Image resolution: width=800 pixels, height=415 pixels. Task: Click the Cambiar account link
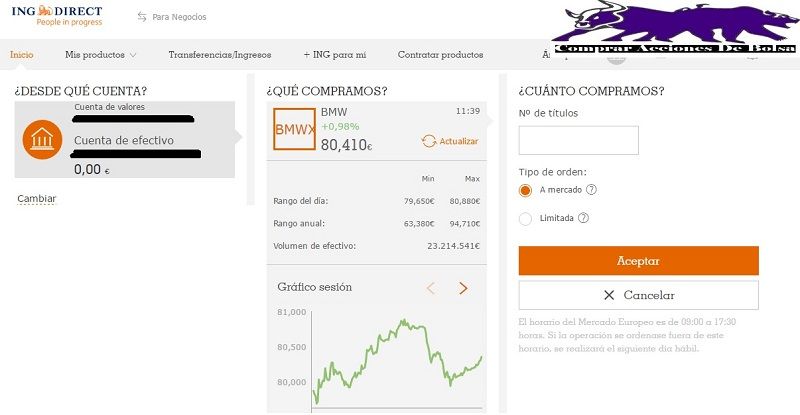(37, 199)
